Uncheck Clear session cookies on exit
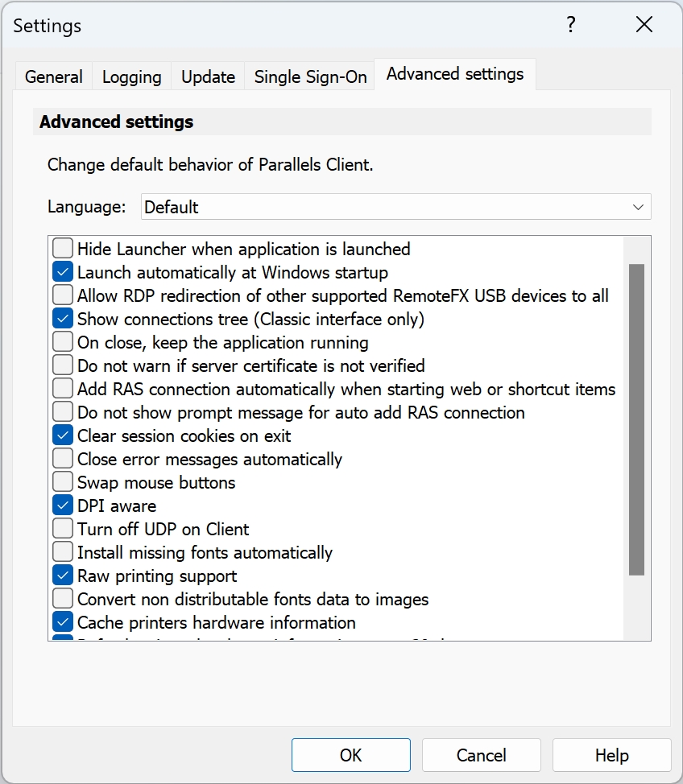The image size is (683, 784). point(63,435)
